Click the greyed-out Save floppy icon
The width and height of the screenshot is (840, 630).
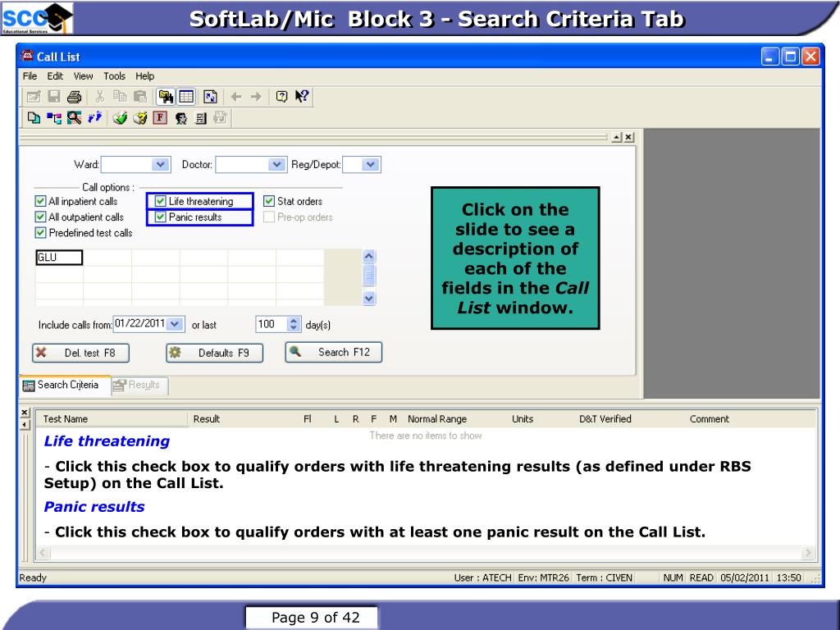point(54,97)
